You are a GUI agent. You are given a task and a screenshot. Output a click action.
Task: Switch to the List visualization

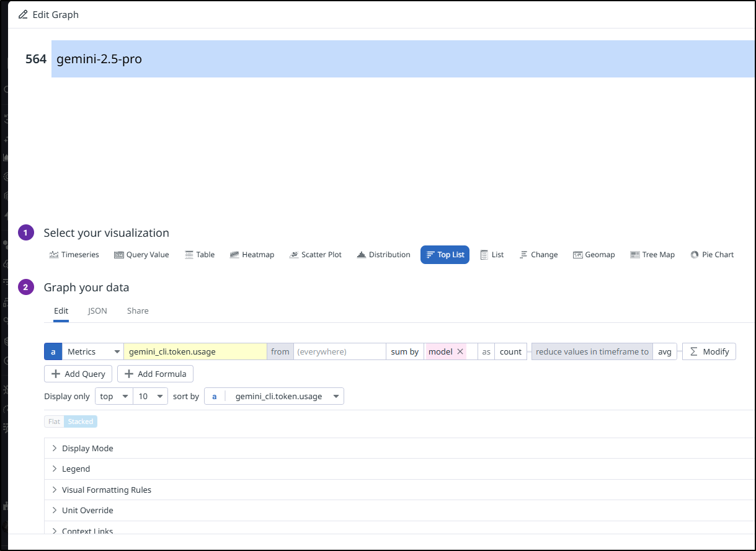tap(492, 255)
